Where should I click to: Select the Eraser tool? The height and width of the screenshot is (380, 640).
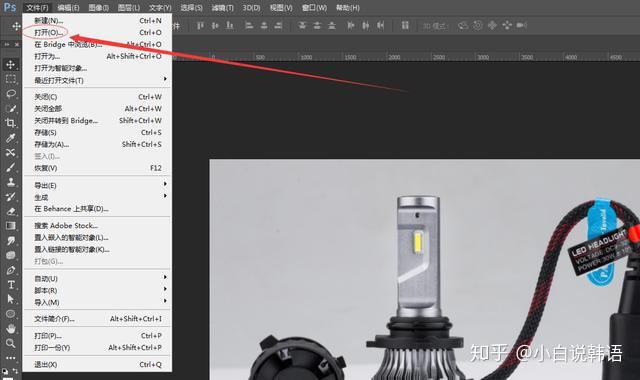point(11,211)
